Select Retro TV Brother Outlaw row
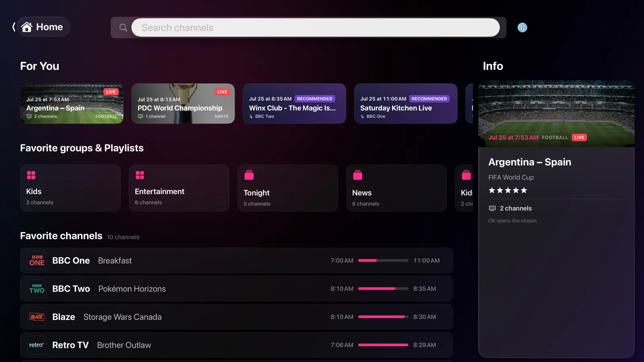Viewport: 644px width, 362px height. pos(236,345)
